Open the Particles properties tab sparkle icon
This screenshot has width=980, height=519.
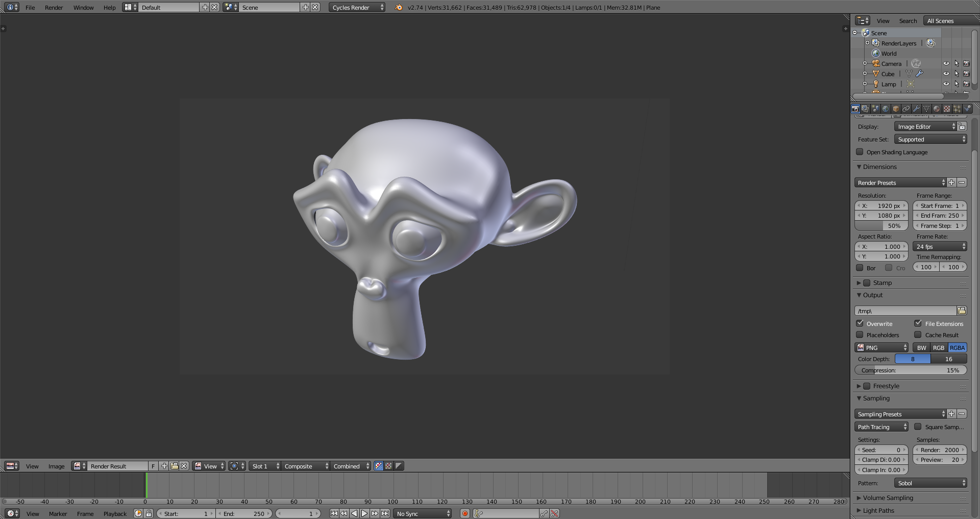(x=957, y=108)
